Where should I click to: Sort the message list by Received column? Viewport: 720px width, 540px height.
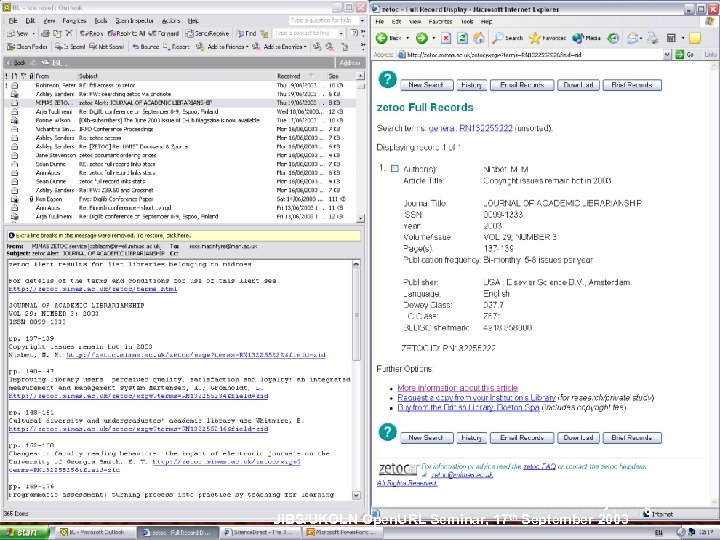click(294, 76)
